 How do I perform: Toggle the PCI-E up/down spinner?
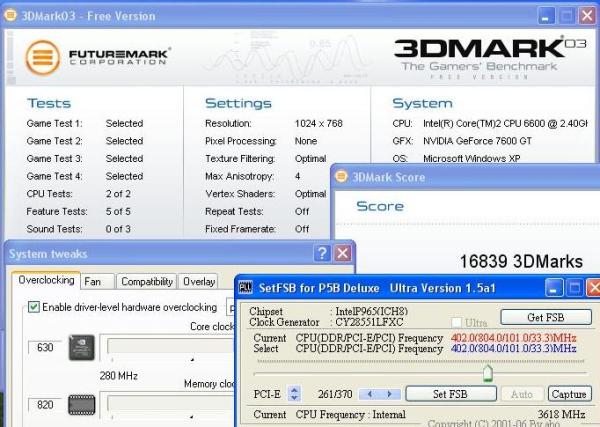(294, 394)
